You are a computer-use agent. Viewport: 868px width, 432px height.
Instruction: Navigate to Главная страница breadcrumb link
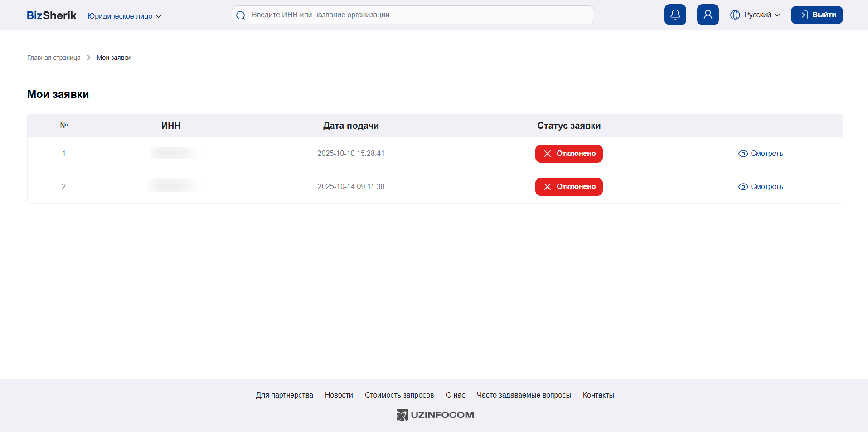click(53, 58)
